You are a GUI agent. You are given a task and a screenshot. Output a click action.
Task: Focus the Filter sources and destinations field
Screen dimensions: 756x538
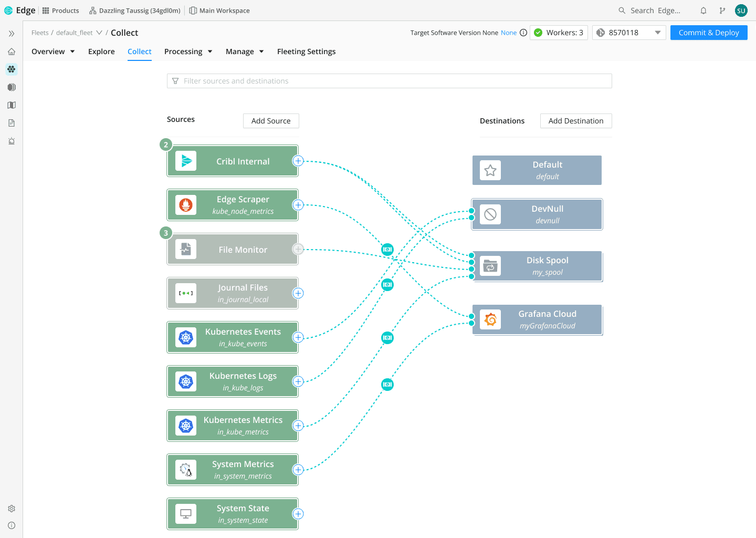click(390, 81)
